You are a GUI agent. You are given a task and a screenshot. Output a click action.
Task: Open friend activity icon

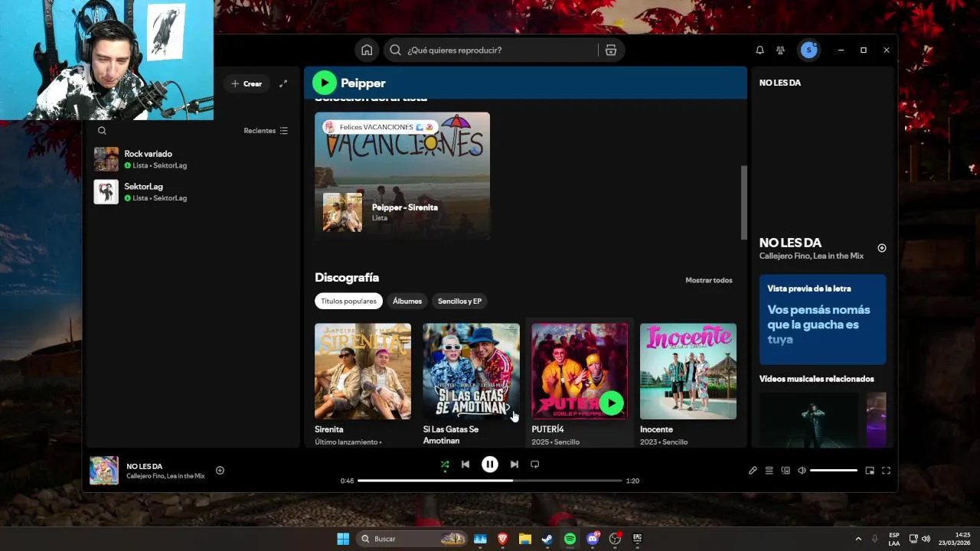[780, 50]
